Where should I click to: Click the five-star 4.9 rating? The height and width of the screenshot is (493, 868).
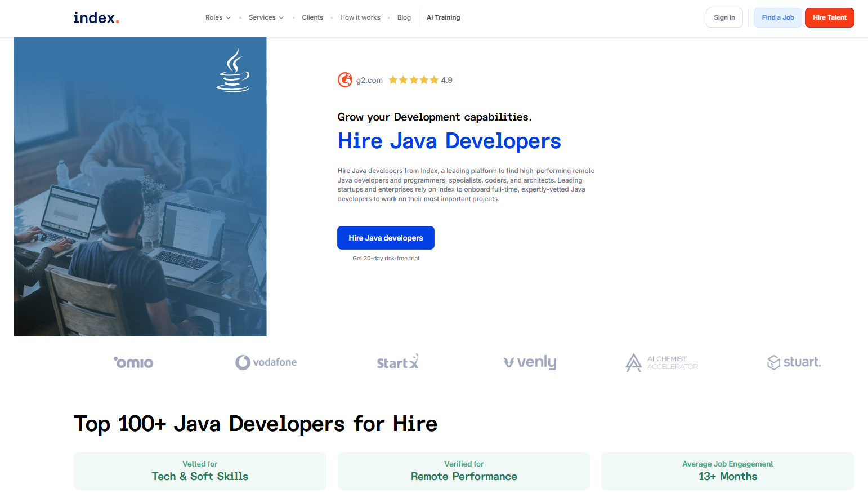click(x=420, y=80)
